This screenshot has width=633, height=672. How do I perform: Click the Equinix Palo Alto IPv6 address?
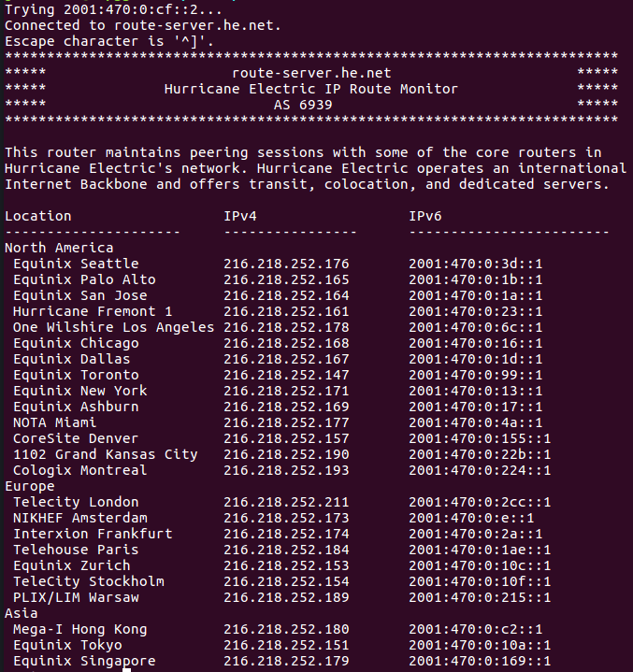pyautogui.click(x=475, y=279)
